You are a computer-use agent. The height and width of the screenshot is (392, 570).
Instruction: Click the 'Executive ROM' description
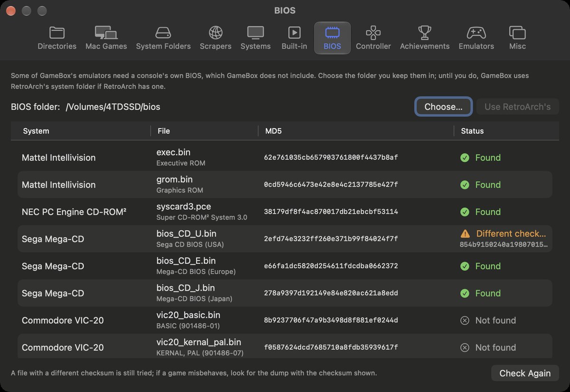181,163
